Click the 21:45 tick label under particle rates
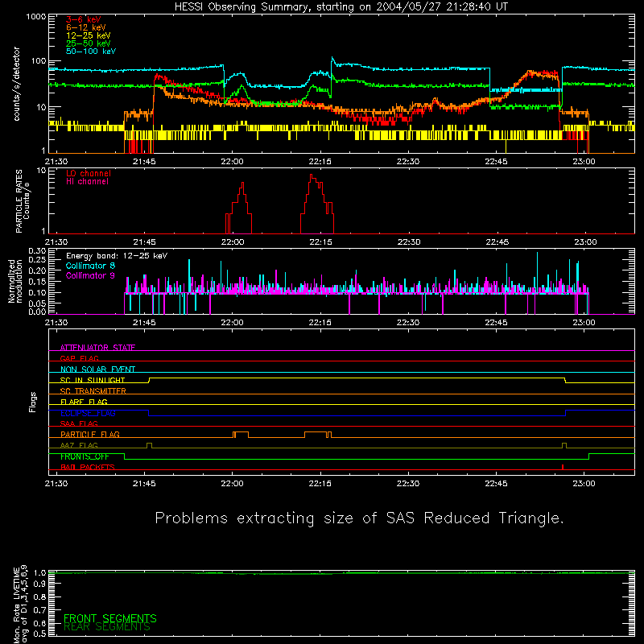 pos(144,242)
